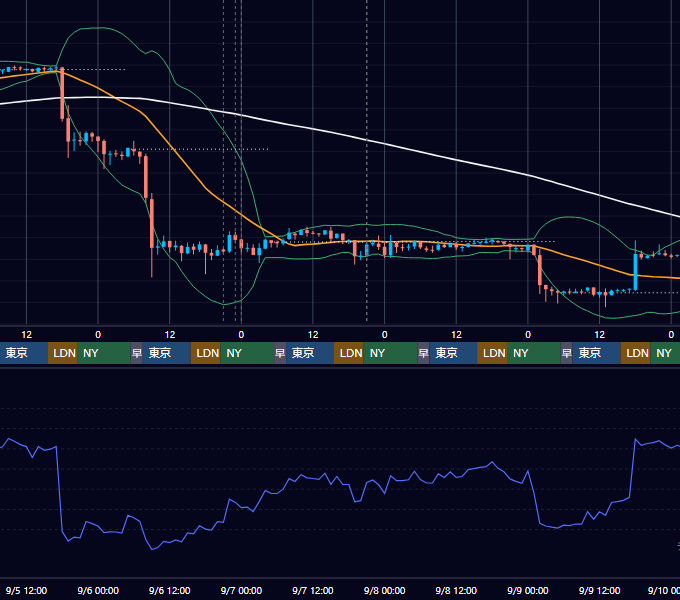Select the NY session block spanning 9/9 00:00

pos(534,353)
